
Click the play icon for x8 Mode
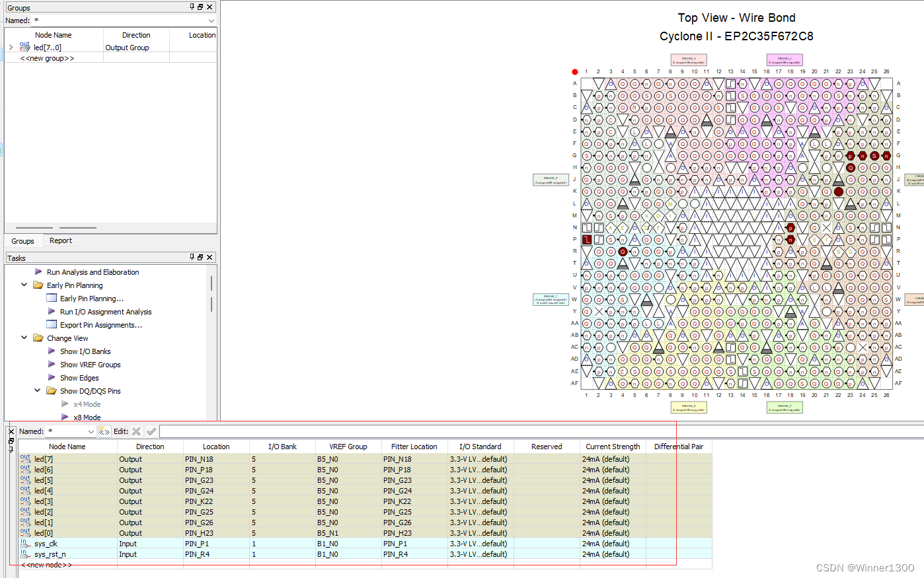(x=65, y=417)
